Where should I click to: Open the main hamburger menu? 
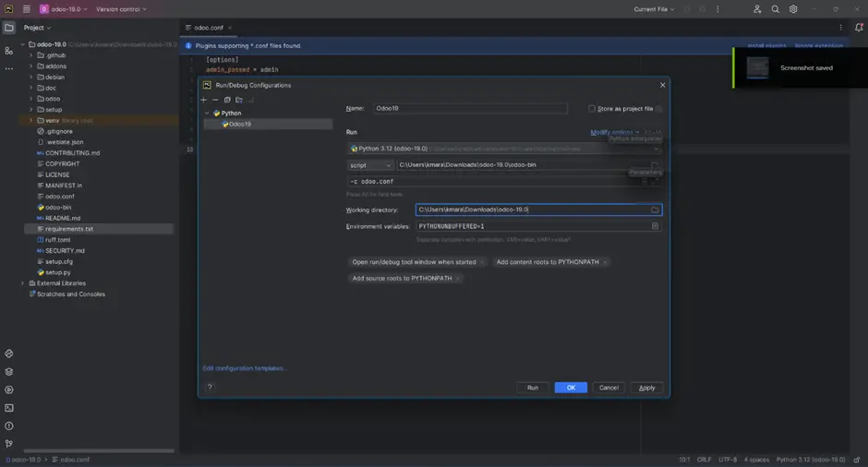coord(26,9)
